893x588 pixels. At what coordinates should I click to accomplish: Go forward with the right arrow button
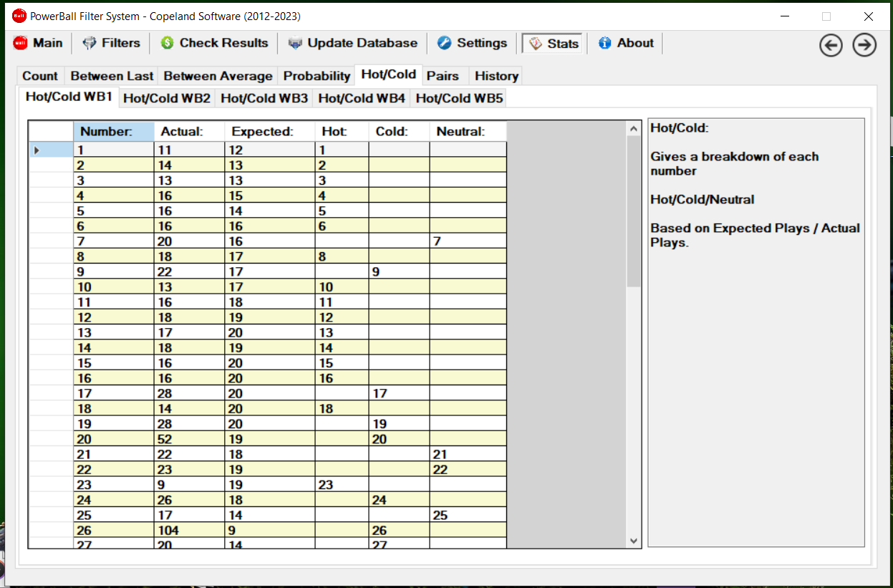865,45
